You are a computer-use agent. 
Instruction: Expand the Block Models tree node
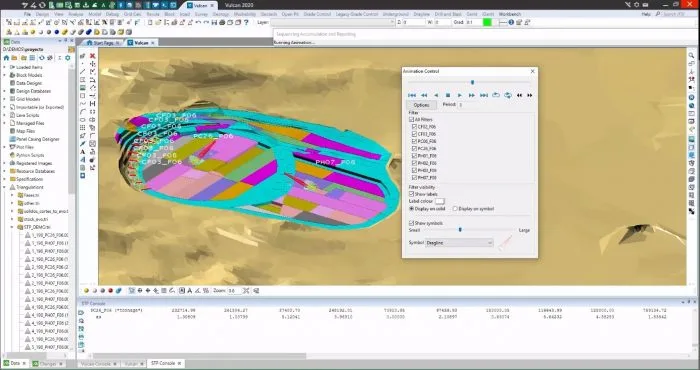point(5,75)
